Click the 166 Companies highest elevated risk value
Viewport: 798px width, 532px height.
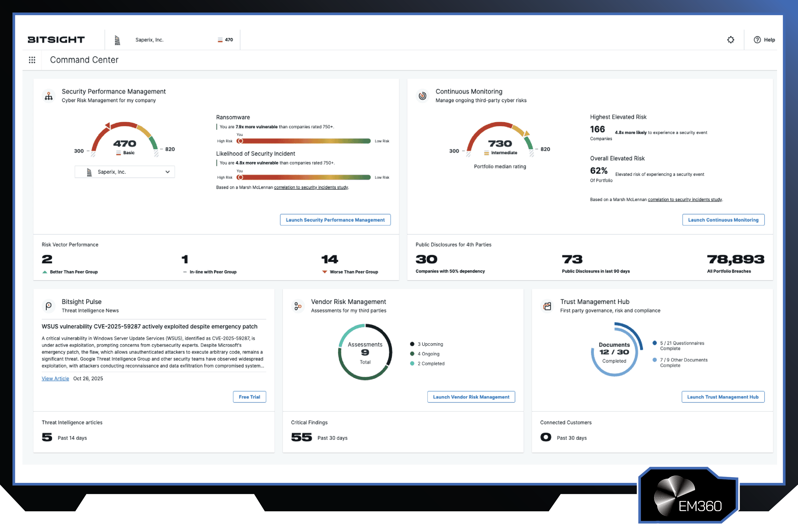(598, 129)
